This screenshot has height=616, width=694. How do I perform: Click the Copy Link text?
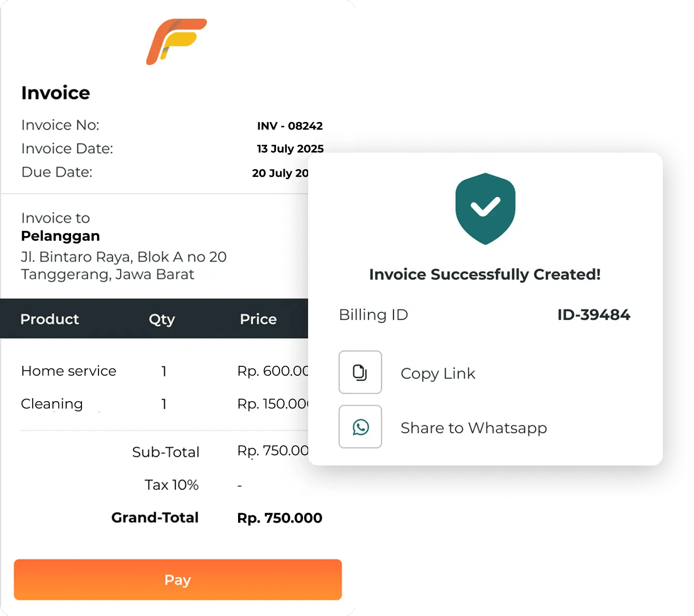(438, 374)
